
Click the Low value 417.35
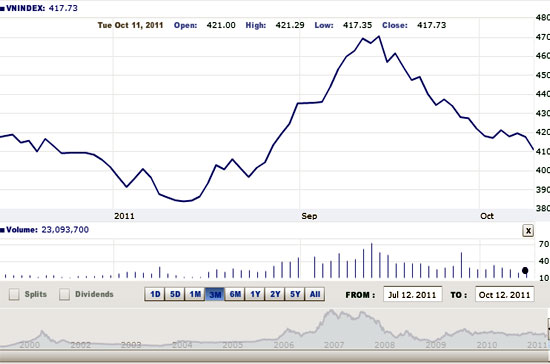click(x=357, y=25)
